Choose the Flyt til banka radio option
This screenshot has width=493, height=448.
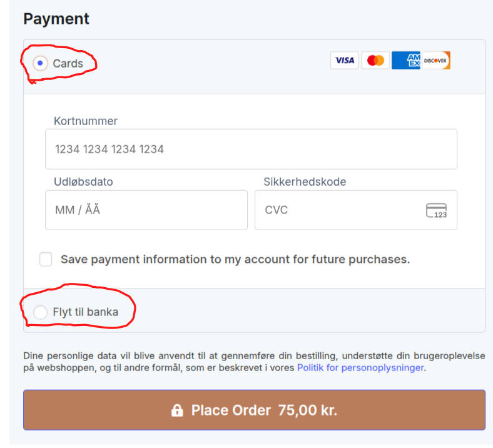[41, 312]
